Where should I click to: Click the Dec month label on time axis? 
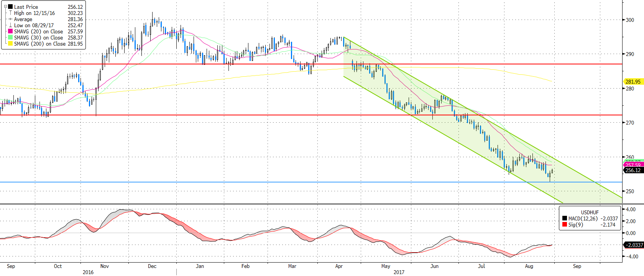(x=152, y=266)
